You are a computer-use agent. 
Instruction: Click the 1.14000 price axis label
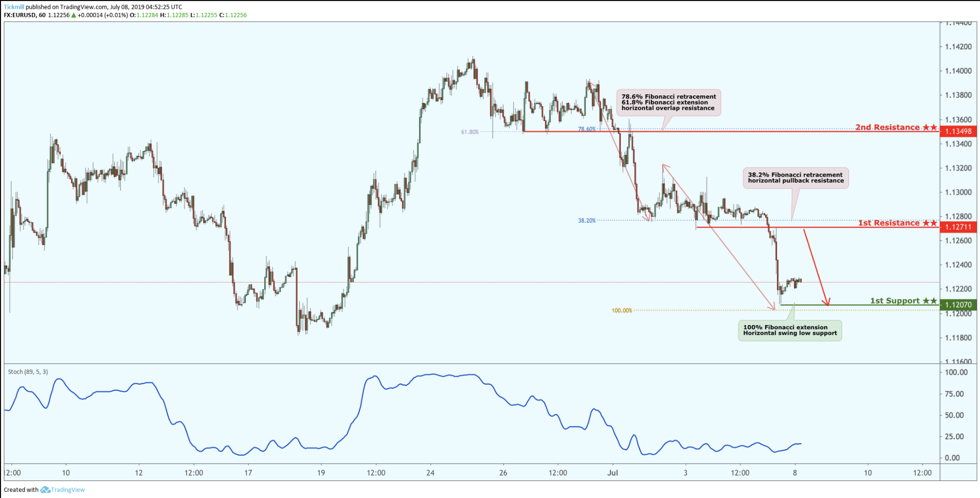point(958,71)
